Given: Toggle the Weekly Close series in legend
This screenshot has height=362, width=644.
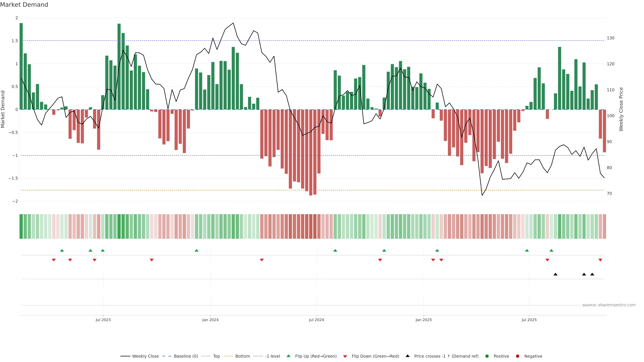Looking at the screenshot, I should pos(145,356).
